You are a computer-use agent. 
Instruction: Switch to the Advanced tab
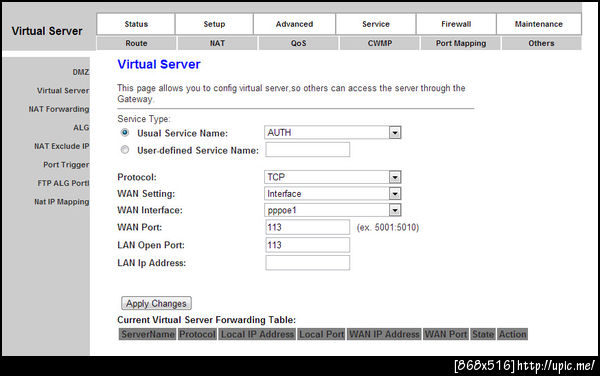coord(294,24)
